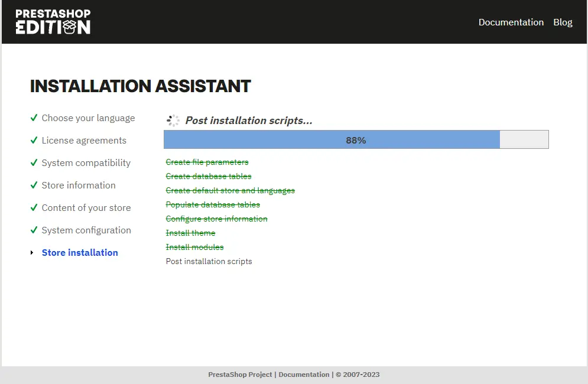Click the crossed-out Configure store information task
This screenshot has width=588, height=384.
coord(216,219)
